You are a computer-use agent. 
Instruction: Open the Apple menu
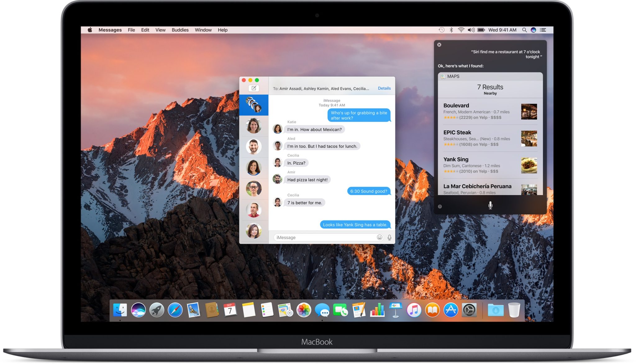click(90, 30)
